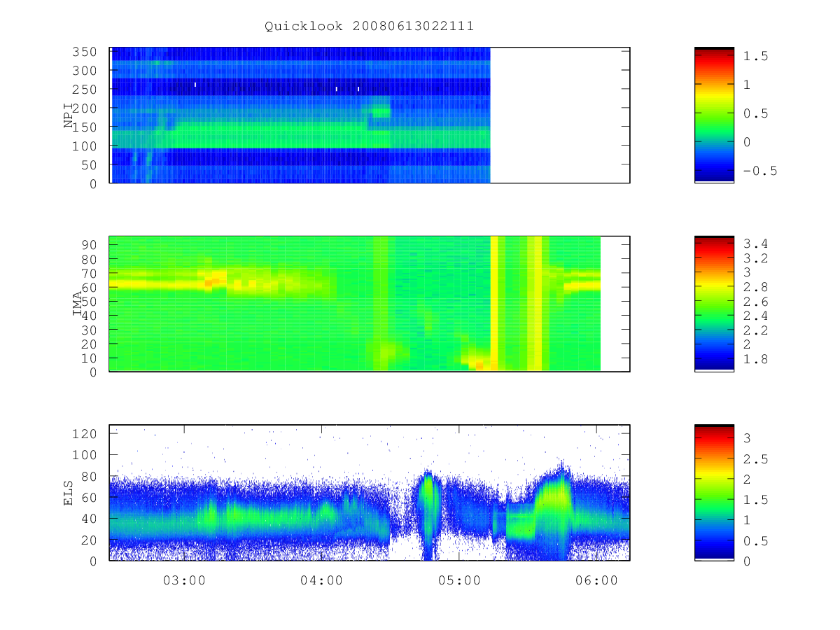840x630 pixels.
Task: Click the 70 tick on IMA axis
Action: click(x=90, y=273)
